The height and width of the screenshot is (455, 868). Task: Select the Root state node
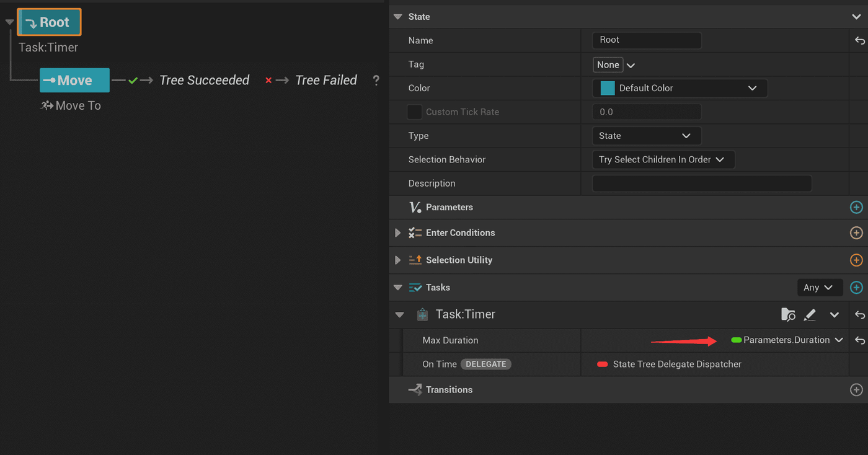click(49, 22)
